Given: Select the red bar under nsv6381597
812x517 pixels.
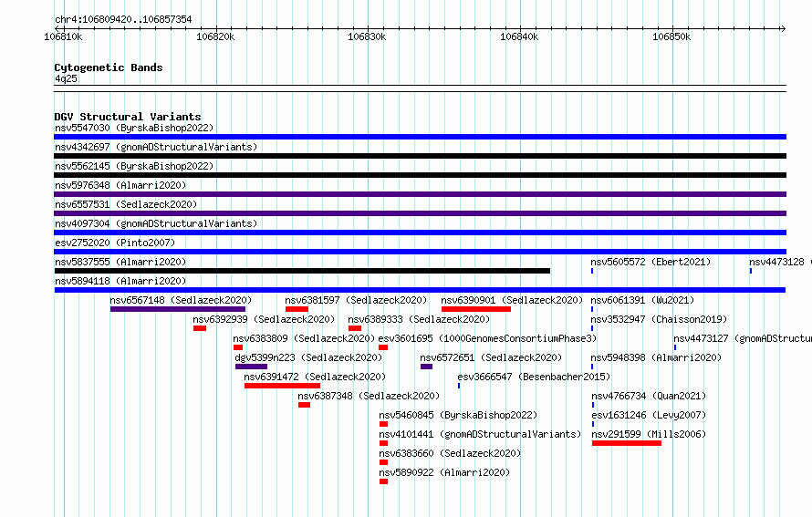Looking at the screenshot, I should click(x=297, y=309).
